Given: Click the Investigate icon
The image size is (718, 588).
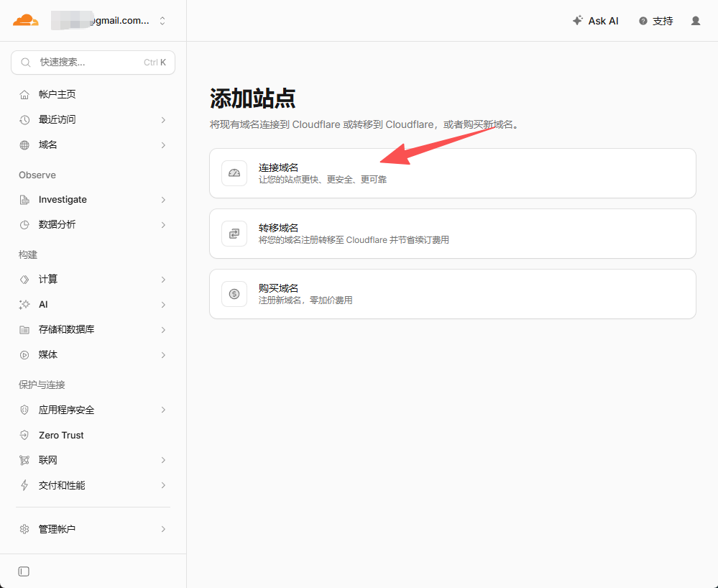Looking at the screenshot, I should click(x=24, y=200).
